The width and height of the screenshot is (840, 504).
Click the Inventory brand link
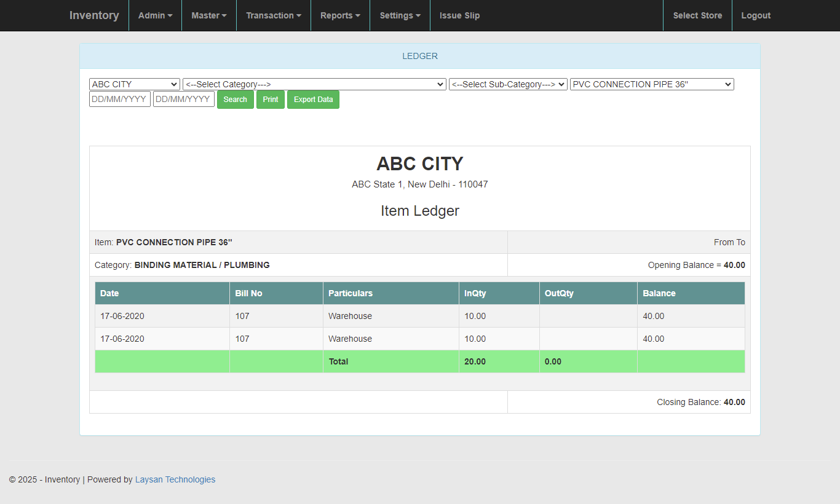94,15
